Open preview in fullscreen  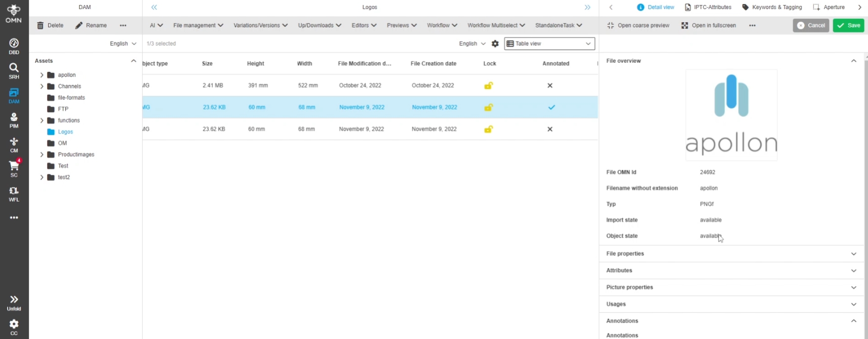[708, 25]
